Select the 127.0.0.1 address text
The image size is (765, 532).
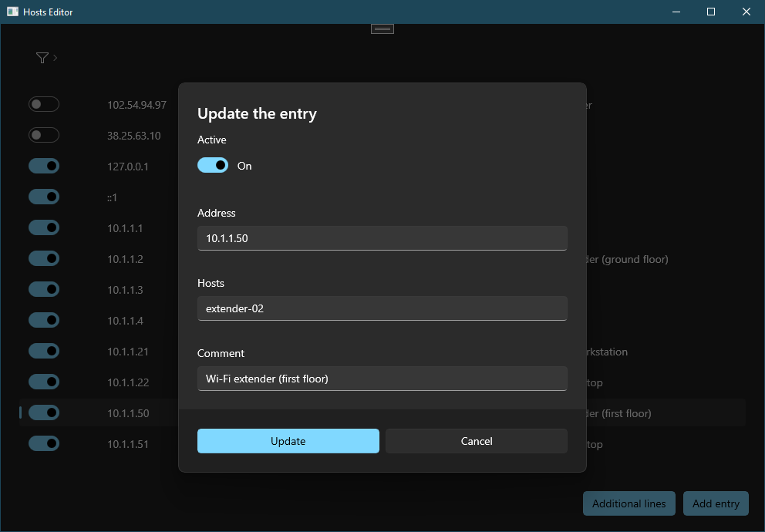(128, 167)
